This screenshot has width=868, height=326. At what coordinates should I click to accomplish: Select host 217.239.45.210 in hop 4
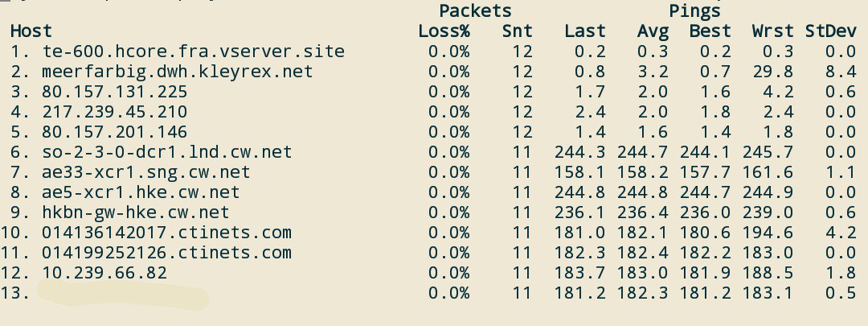(x=115, y=112)
